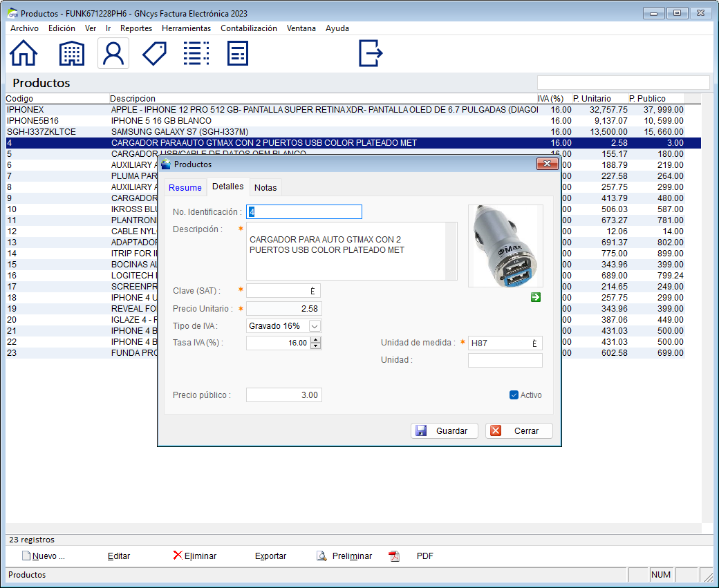Increase Tasa IVA with up spinner
719x588 pixels.
(315, 339)
